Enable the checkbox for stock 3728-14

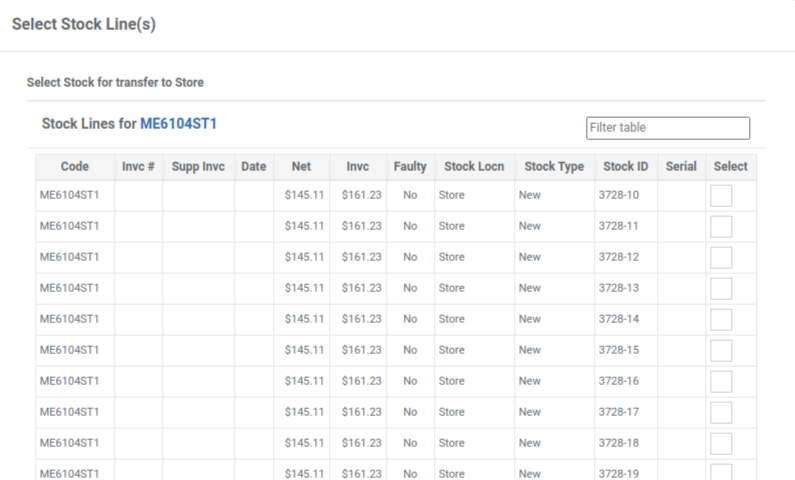(720, 319)
